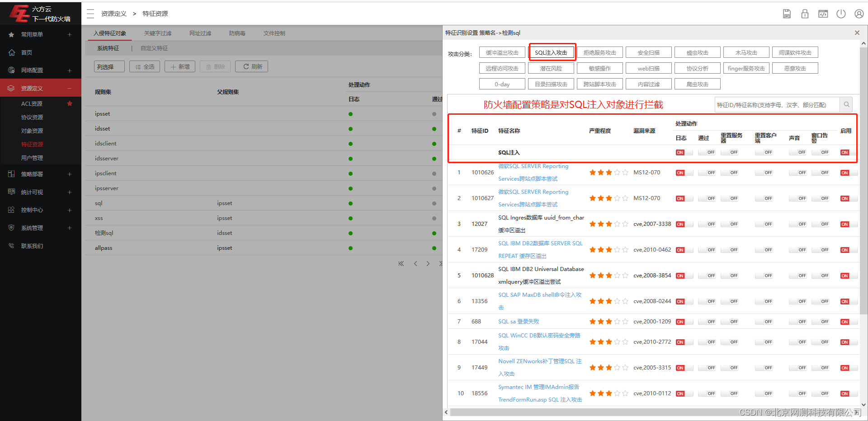Expand 系统管理 plus sign
Screen dimensions: 868x421
pos(70,228)
